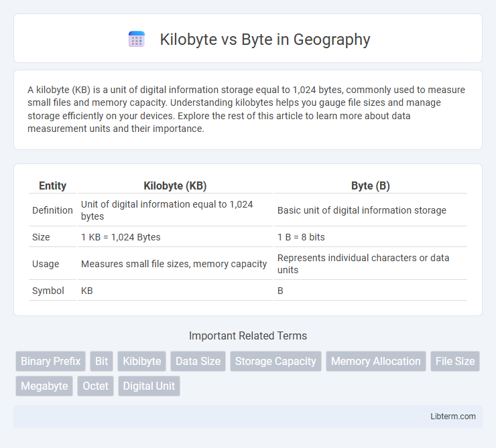Click 'Unit of digital information equal to 1,024 bytes'
The height and width of the screenshot is (448, 496).
tap(175, 210)
